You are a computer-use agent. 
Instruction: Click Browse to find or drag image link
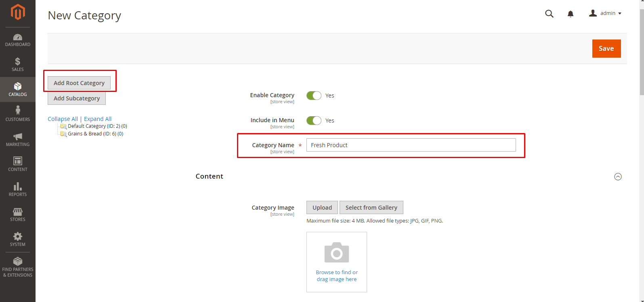(337, 276)
